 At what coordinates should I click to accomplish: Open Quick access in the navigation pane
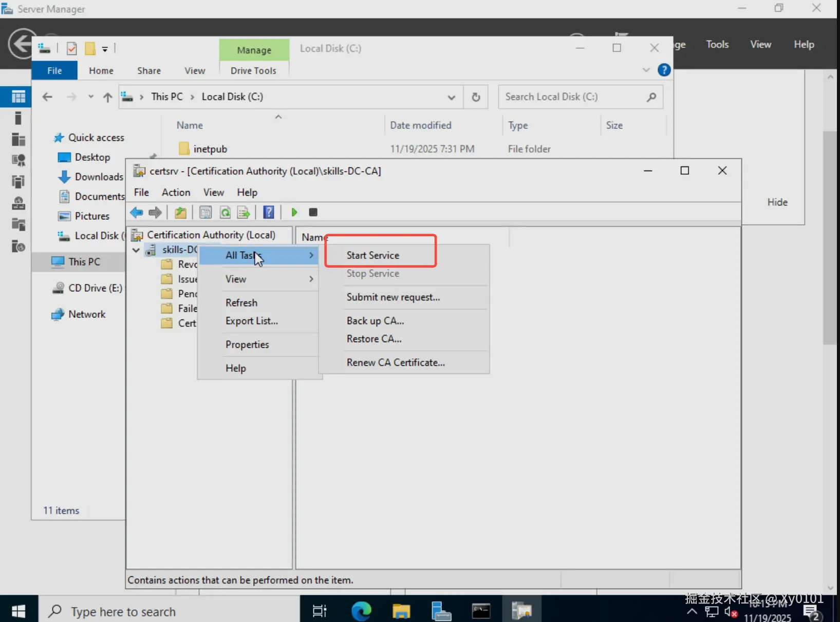point(96,138)
